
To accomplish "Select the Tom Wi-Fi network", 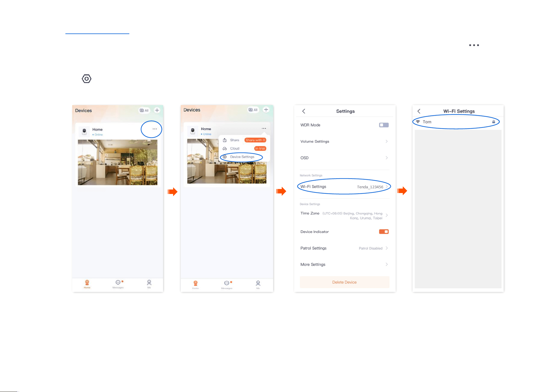I will pos(456,122).
